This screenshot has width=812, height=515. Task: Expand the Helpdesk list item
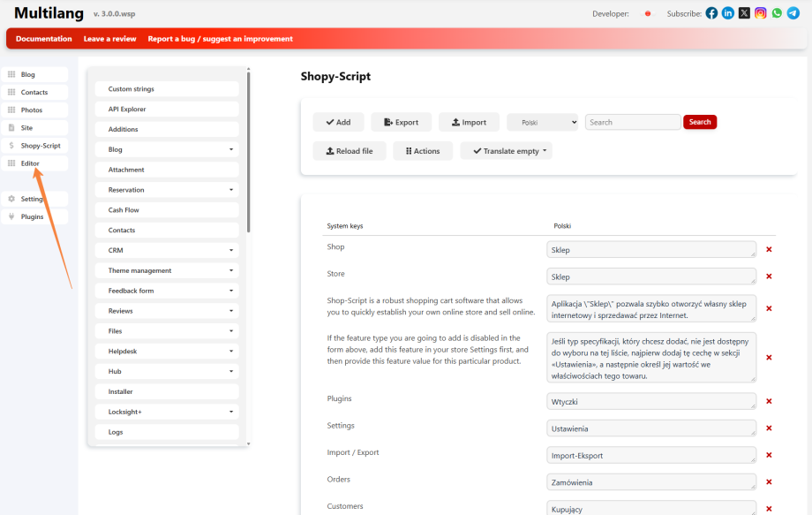167,352
